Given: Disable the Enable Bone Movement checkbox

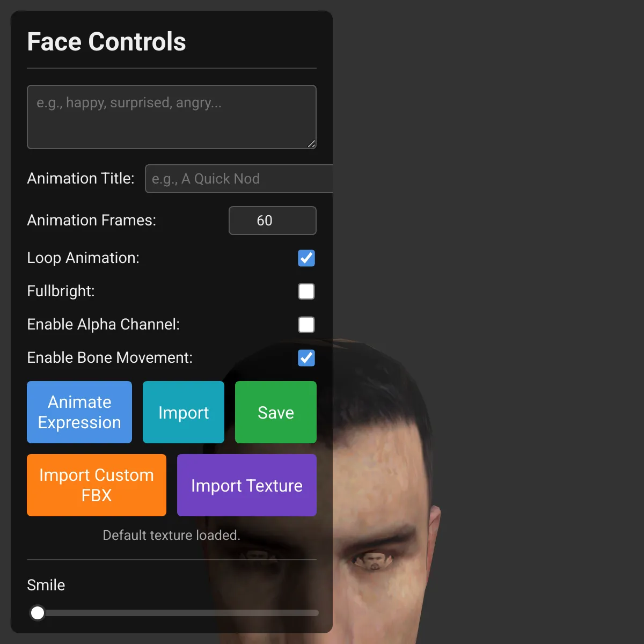Looking at the screenshot, I should [x=306, y=358].
